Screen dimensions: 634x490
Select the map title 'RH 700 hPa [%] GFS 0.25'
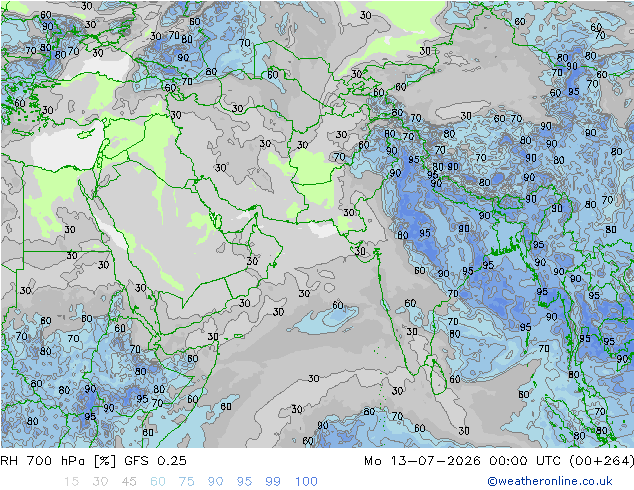pos(93,461)
